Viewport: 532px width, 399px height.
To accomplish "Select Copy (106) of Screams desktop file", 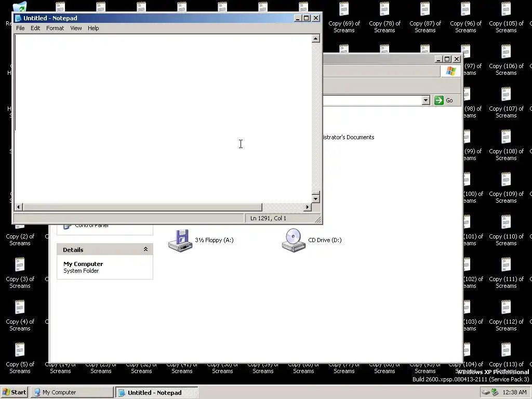I will 506,60.
